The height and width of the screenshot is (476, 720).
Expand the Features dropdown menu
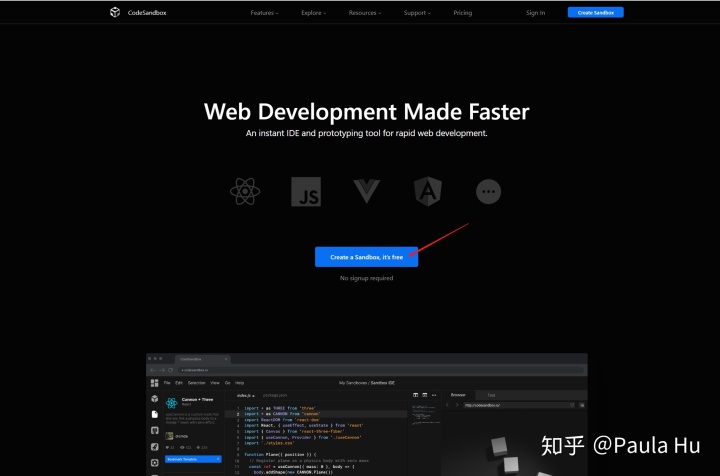tap(264, 13)
